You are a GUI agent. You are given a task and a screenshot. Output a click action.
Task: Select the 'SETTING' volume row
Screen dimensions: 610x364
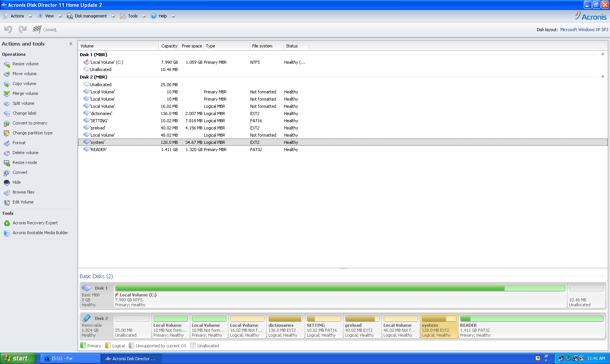coord(343,121)
